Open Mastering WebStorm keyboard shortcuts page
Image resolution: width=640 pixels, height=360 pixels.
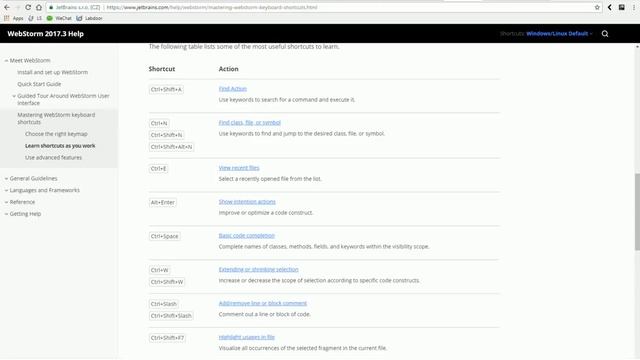[56, 118]
